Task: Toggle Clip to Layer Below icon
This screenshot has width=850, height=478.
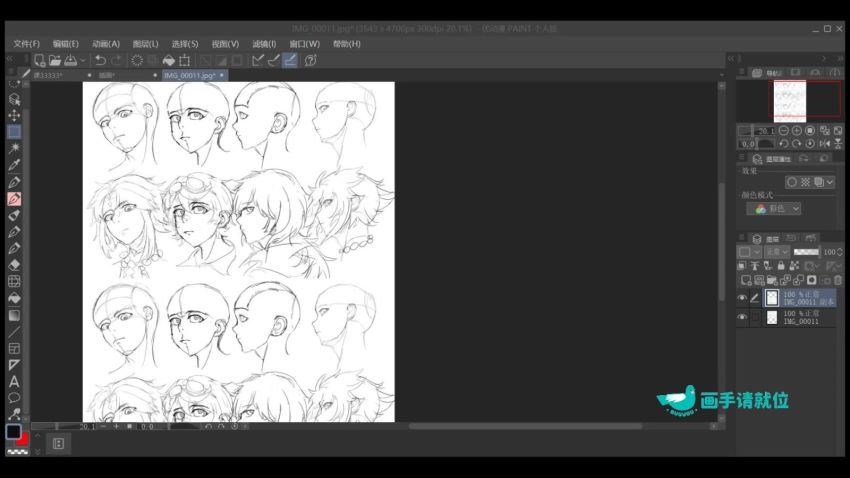Action: tap(742, 266)
